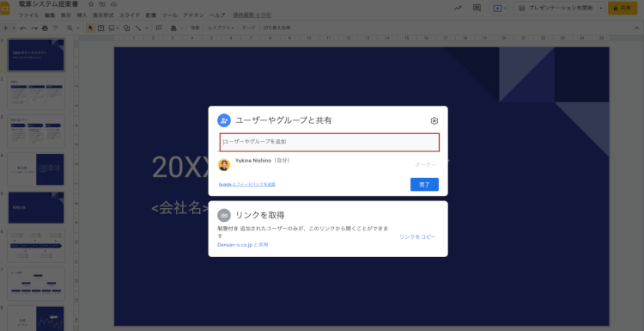Click the 切り替え効果 toolbar button
This screenshot has width=644, height=331.
pyautogui.click(x=276, y=28)
